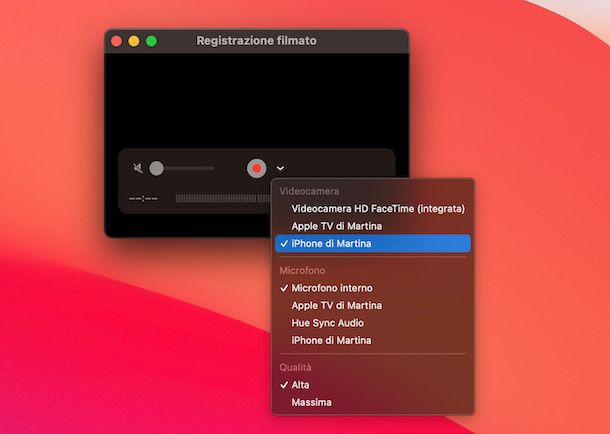Click the audio level meter bar

pyautogui.click(x=223, y=199)
